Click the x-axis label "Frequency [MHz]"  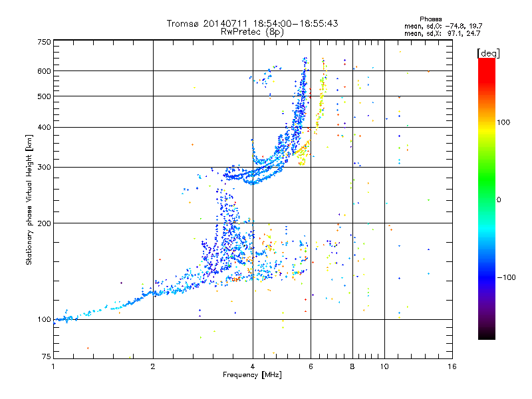point(253,375)
